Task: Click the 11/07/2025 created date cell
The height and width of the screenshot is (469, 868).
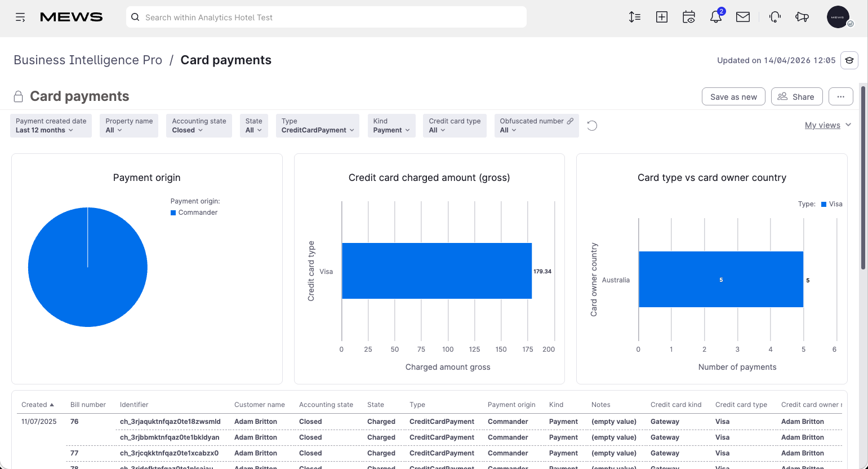Action: [39, 422]
